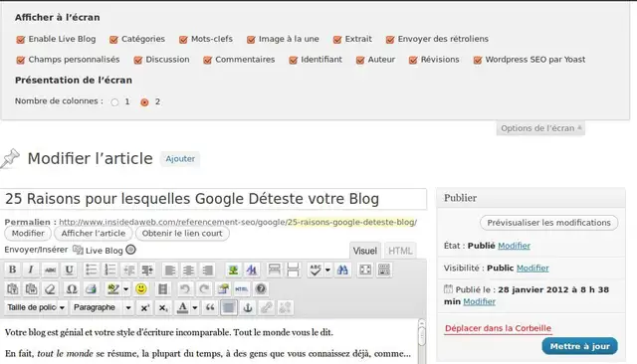Screen dimensions: 637x364
Task: Click the Envoyer/Insérer media upload icon
Action: tap(78, 250)
